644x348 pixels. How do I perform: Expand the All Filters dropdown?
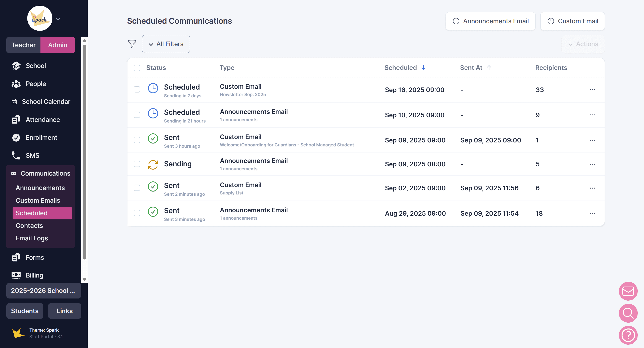[166, 44]
